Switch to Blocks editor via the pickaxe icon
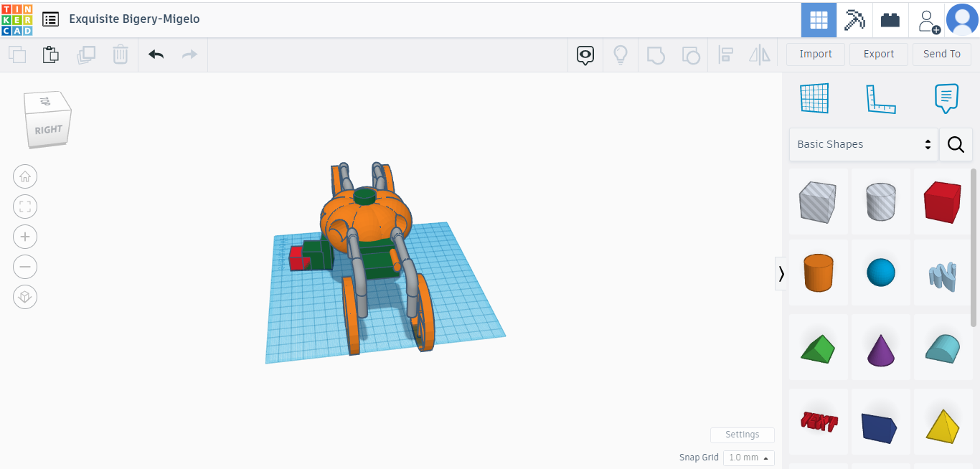Screen dimensions: 980x469 pos(854,19)
